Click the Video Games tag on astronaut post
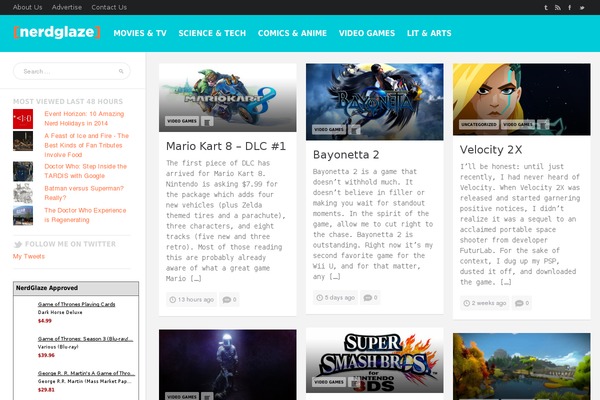This screenshot has width=600, height=400. (182, 397)
